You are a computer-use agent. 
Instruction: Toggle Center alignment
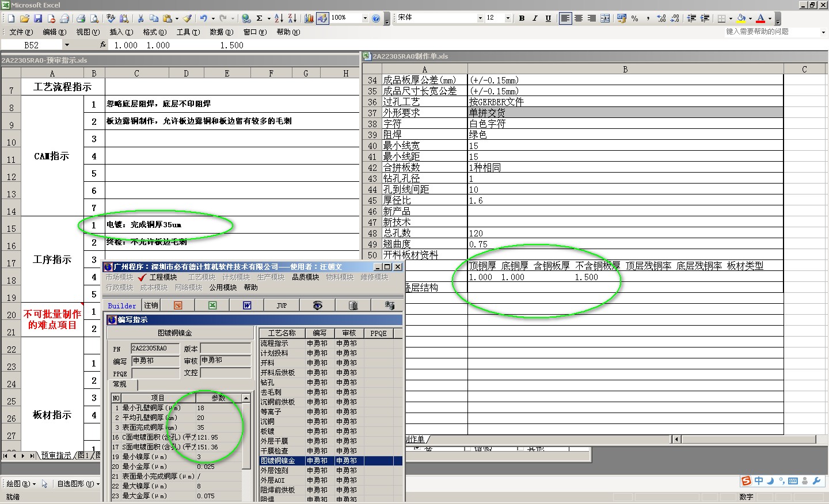pyautogui.click(x=578, y=18)
